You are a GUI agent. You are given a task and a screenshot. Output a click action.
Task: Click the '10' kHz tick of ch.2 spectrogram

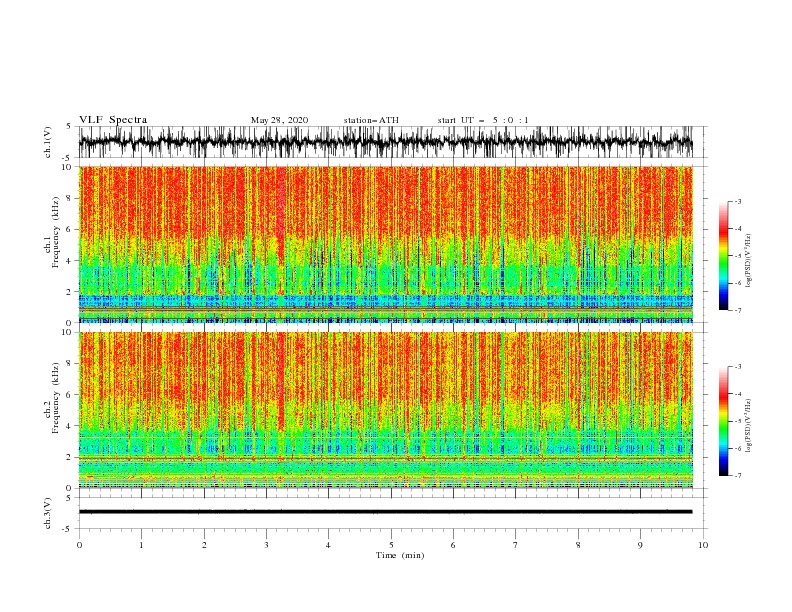tap(68, 332)
